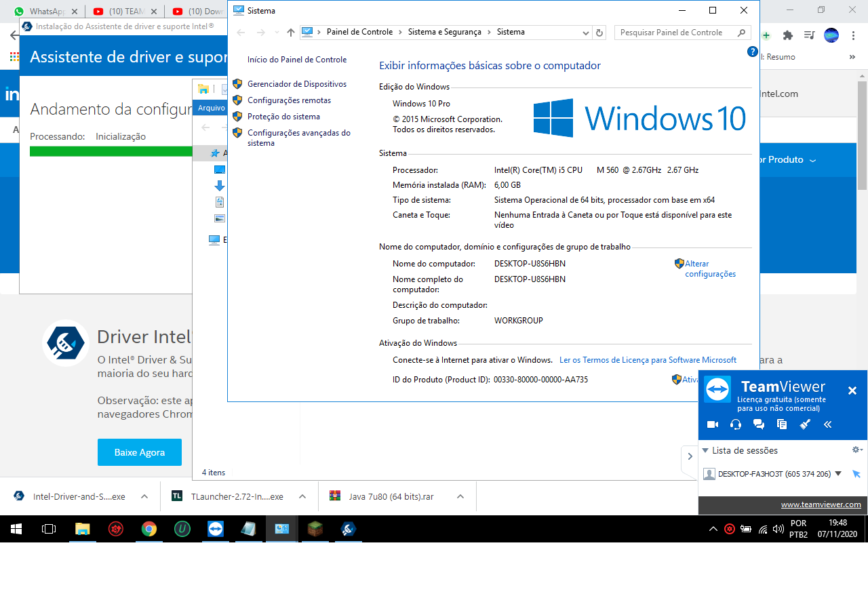
Task: Click blue remote control cursor icon for session
Action: [x=856, y=474]
